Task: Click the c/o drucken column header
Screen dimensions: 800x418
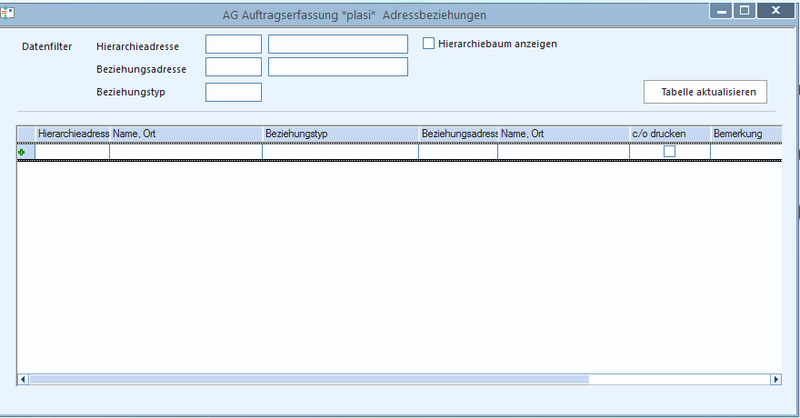Action: click(670, 134)
